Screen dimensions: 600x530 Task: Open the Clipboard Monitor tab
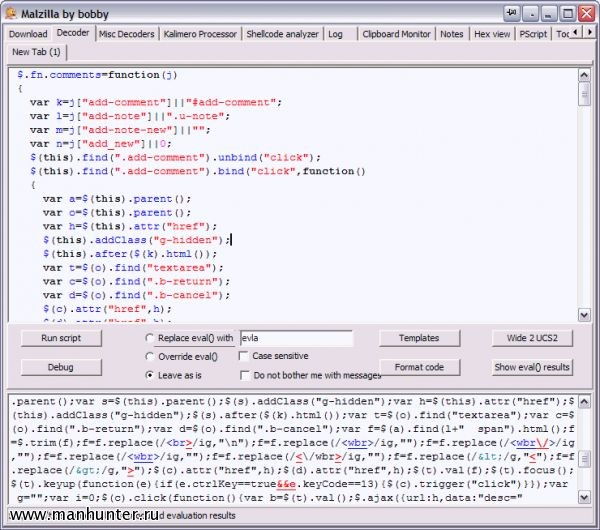pos(397,34)
